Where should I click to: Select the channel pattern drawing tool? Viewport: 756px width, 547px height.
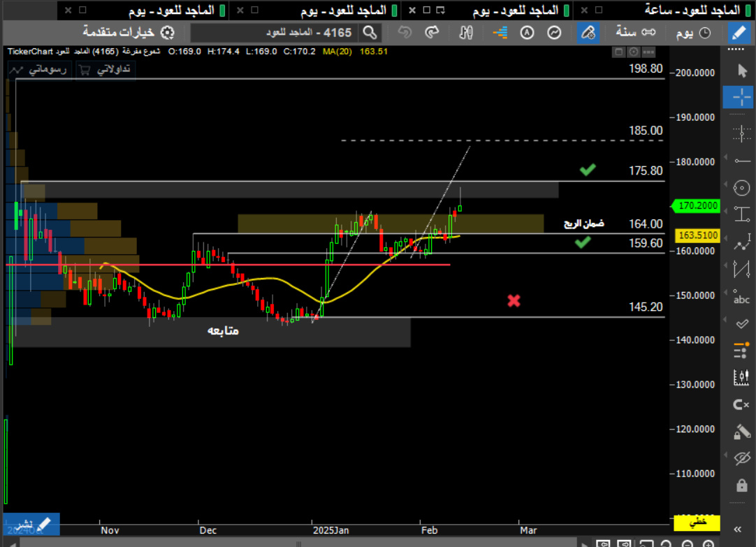click(741, 269)
